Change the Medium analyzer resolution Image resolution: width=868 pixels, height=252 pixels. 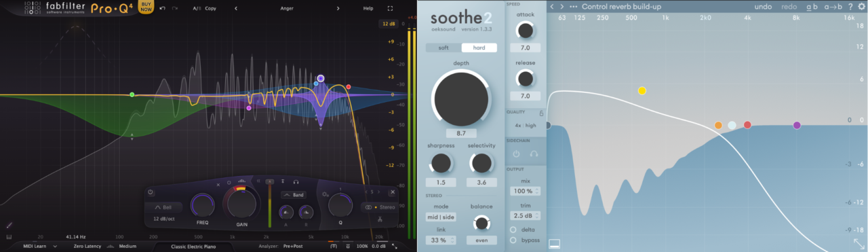[127, 246]
